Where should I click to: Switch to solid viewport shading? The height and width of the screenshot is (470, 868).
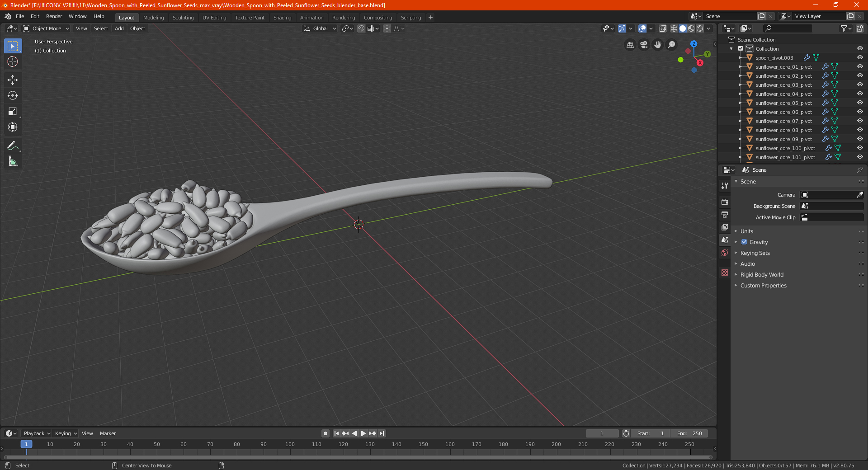click(x=683, y=28)
